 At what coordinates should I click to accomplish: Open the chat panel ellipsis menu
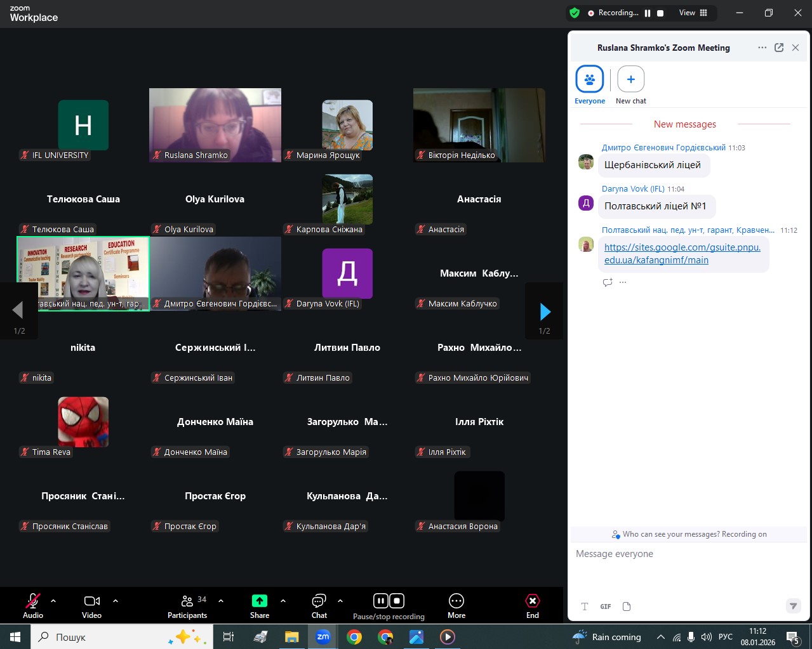(762, 48)
